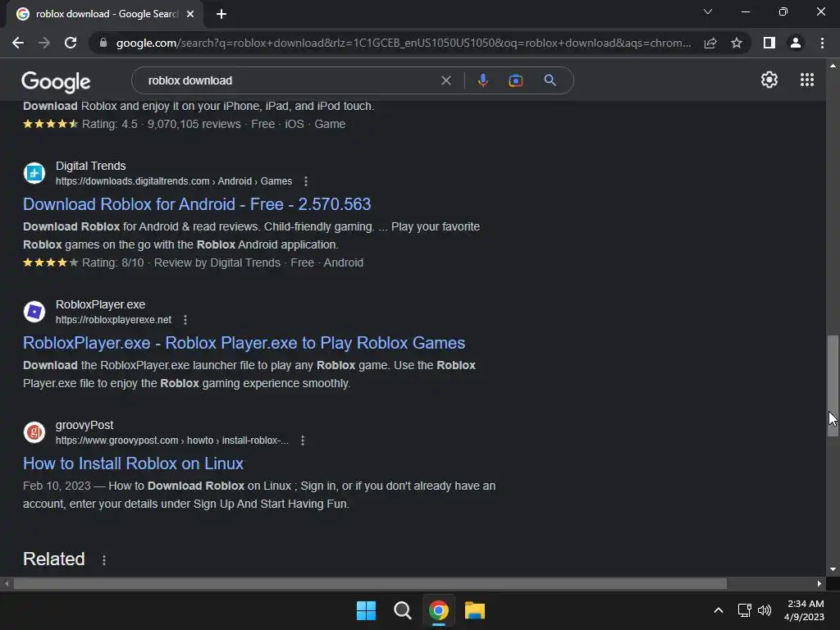Click the Digital Trends site name

click(x=90, y=166)
